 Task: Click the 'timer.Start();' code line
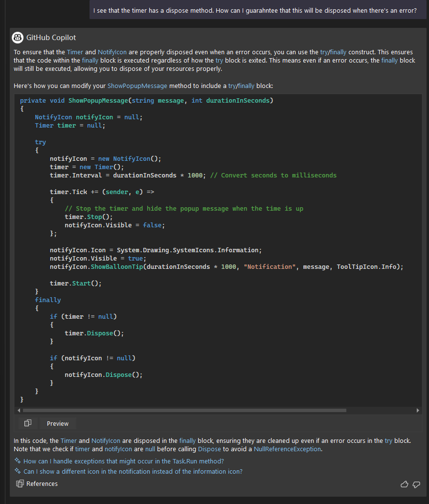pyautogui.click(x=75, y=283)
